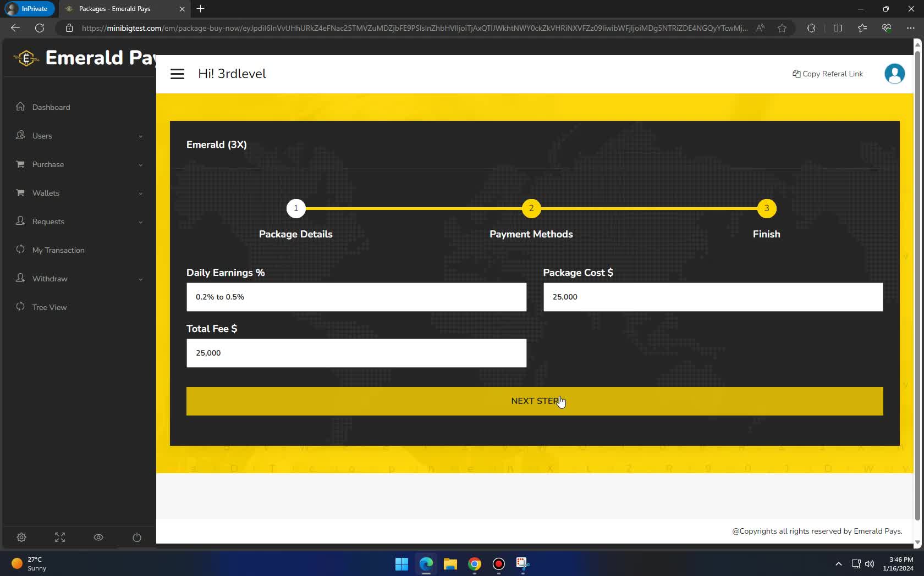Expand the Users sidebar menu
Screen dimensions: 924x576
tap(79, 136)
